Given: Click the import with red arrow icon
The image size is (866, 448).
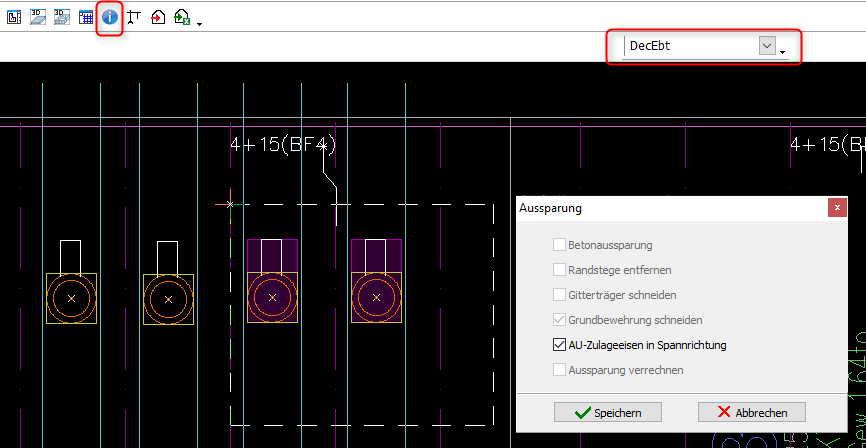Looking at the screenshot, I should click(x=159, y=17).
